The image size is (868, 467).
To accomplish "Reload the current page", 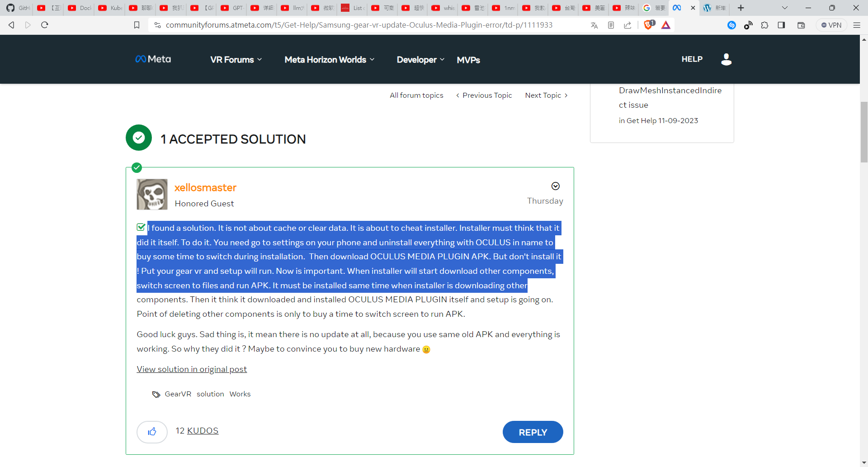I will point(44,25).
